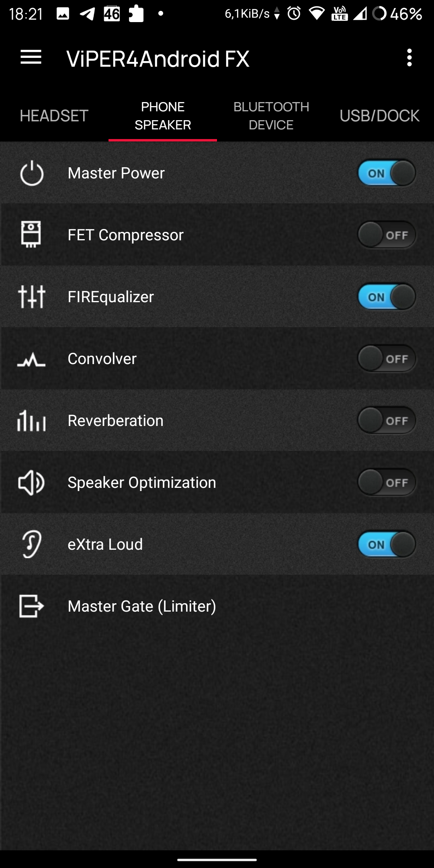Enable the Reverberation switch
The image size is (434, 868).
click(x=386, y=421)
